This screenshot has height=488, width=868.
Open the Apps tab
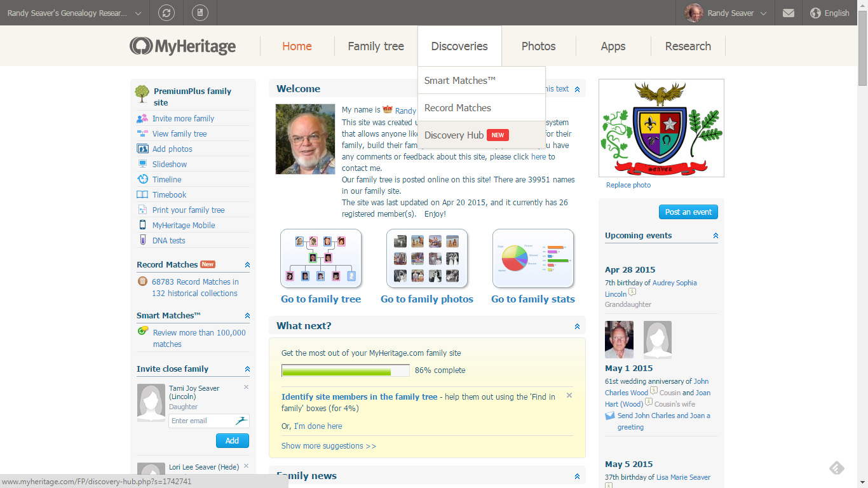(613, 46)
